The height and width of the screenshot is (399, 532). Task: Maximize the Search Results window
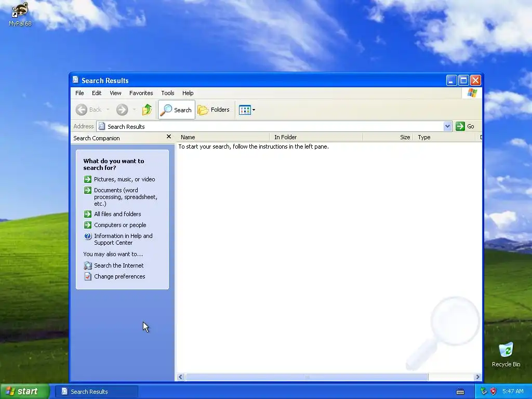(463, 81)
